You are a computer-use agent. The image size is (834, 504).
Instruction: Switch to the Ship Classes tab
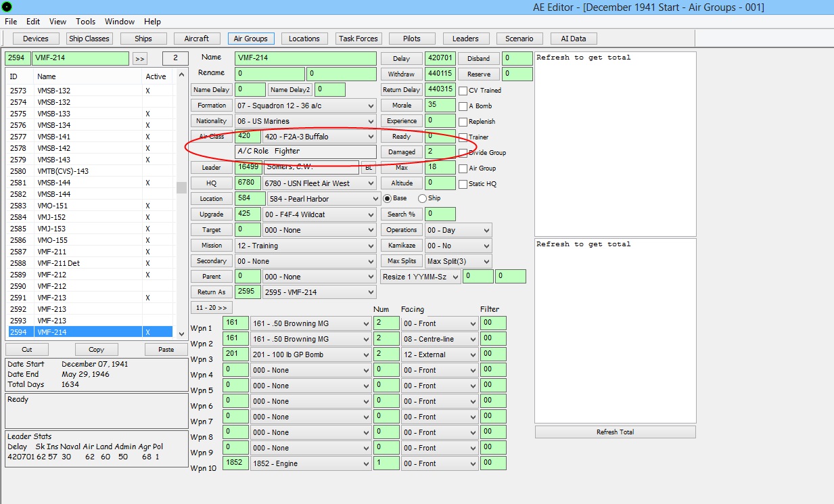coord(89,39)
